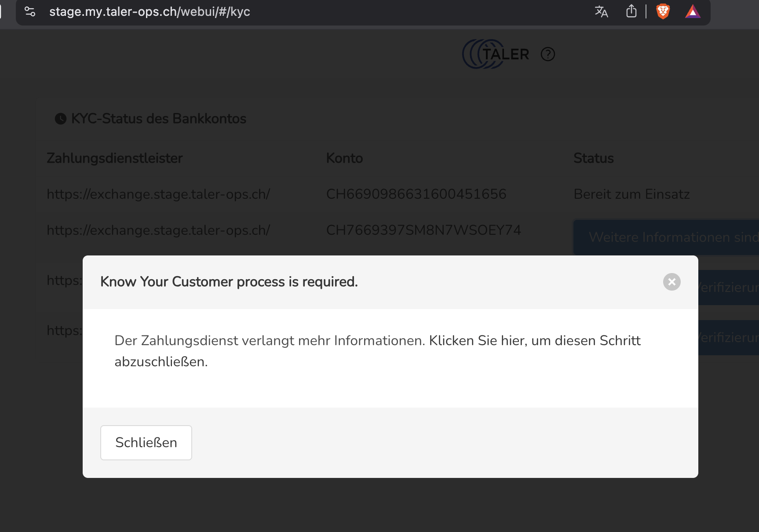The height and width of the screenshot is (532, 759).
Task: Click the Status column header
Action: (594, 158)
